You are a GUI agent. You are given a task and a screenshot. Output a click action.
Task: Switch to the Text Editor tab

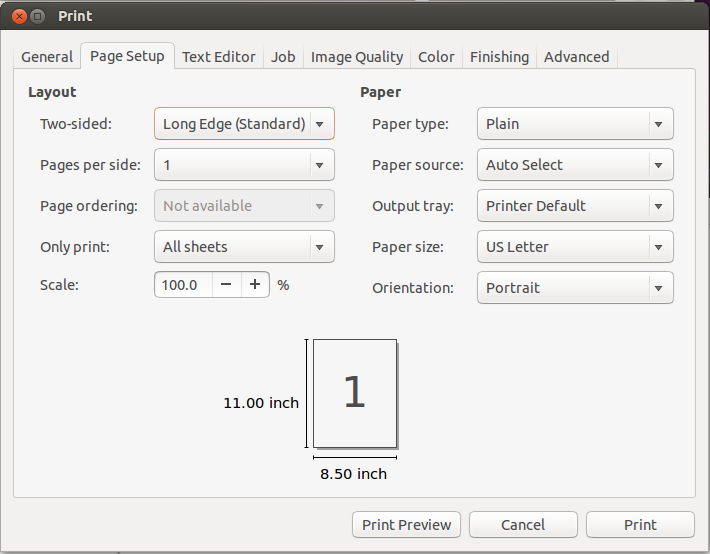click(x=219, y=57)
